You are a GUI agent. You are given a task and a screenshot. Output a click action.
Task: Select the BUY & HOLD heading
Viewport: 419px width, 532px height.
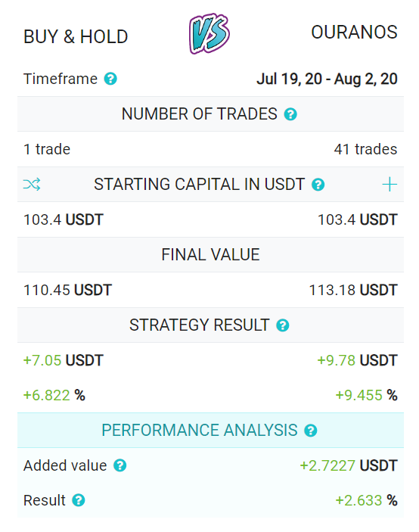coord(76,36)
